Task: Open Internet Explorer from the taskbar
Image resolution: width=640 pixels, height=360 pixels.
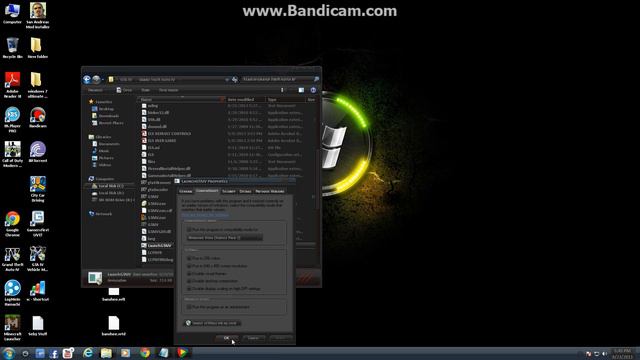Action: [87, 353]
